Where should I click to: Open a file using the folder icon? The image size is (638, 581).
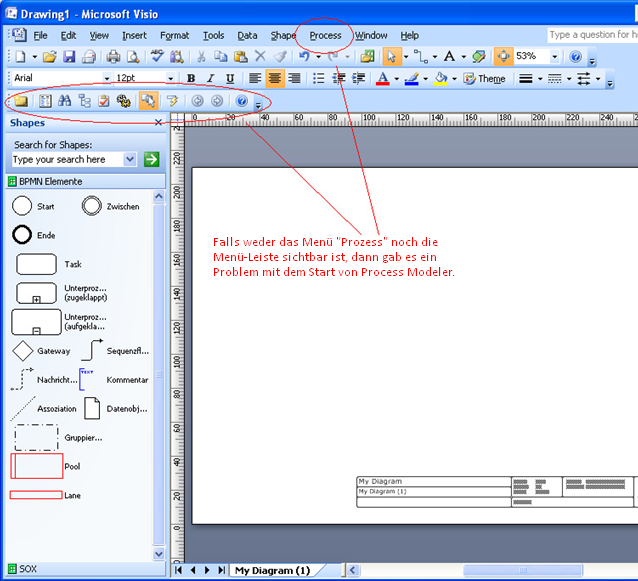[x=50, y=57]
